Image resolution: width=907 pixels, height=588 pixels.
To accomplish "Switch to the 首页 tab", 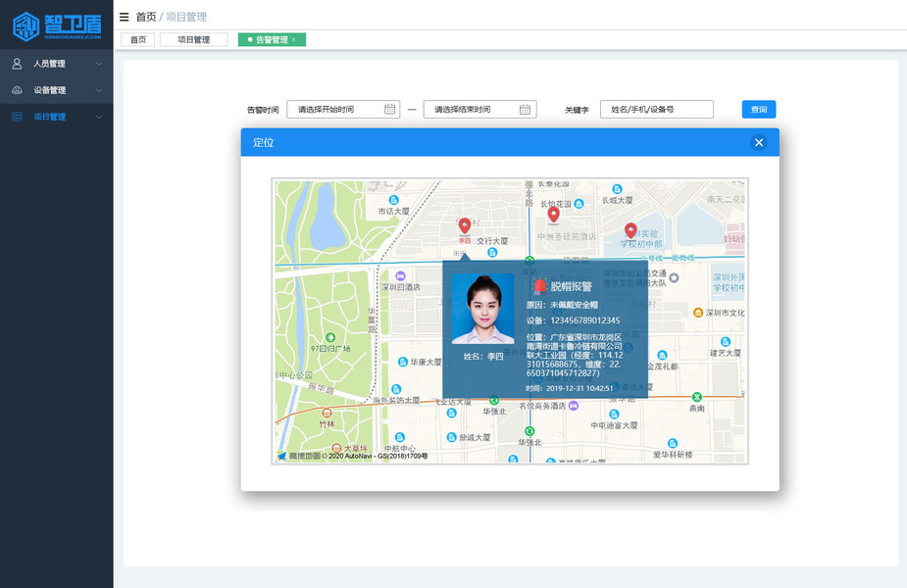I will (137, 39).
